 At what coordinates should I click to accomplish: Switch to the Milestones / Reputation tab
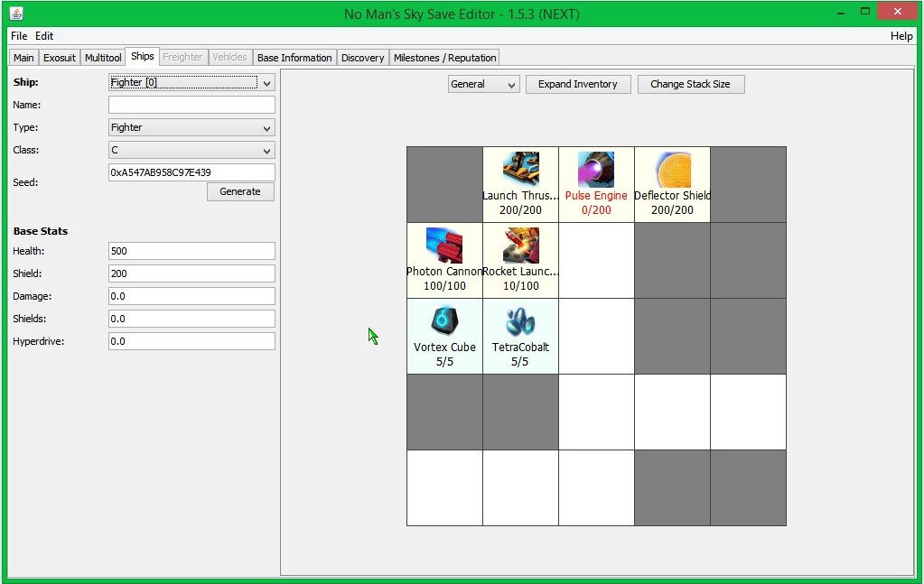click(x=444, y=58)
